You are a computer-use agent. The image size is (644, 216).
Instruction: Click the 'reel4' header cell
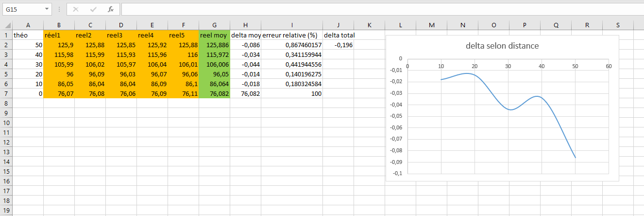click(x=152, y=35)
